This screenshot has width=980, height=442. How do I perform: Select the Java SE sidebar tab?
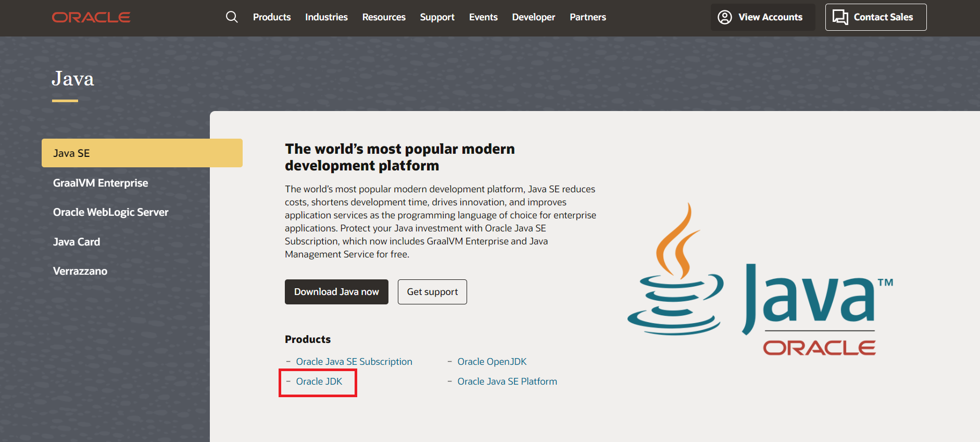point(142,153)
